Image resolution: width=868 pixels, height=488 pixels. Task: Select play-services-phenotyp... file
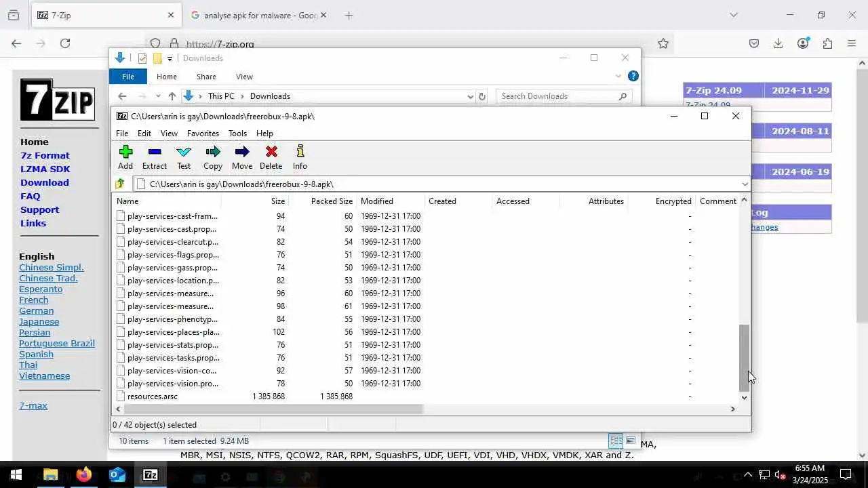(x=172, y=319)
